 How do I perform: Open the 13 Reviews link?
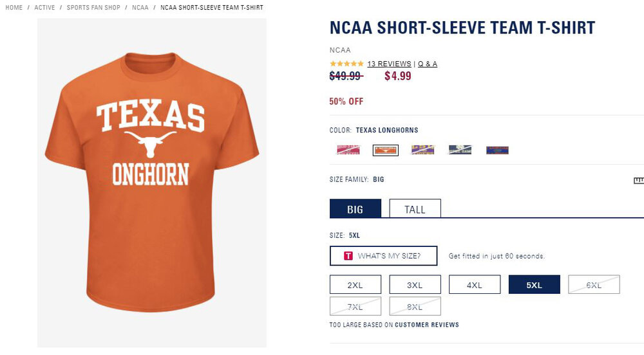coord(389,64)
